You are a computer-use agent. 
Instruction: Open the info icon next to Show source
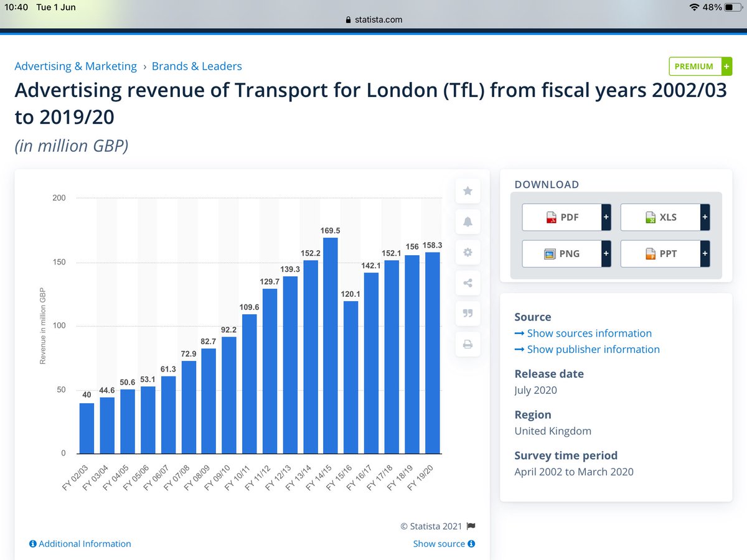pos(471,544)
